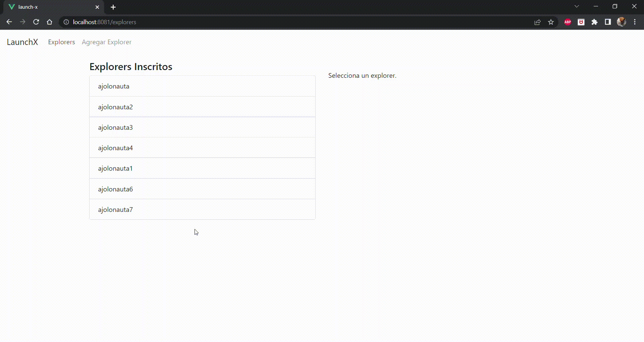Viewport: 644px width, 342px height.
Task: Share the current page
Action: pos(538,22)
